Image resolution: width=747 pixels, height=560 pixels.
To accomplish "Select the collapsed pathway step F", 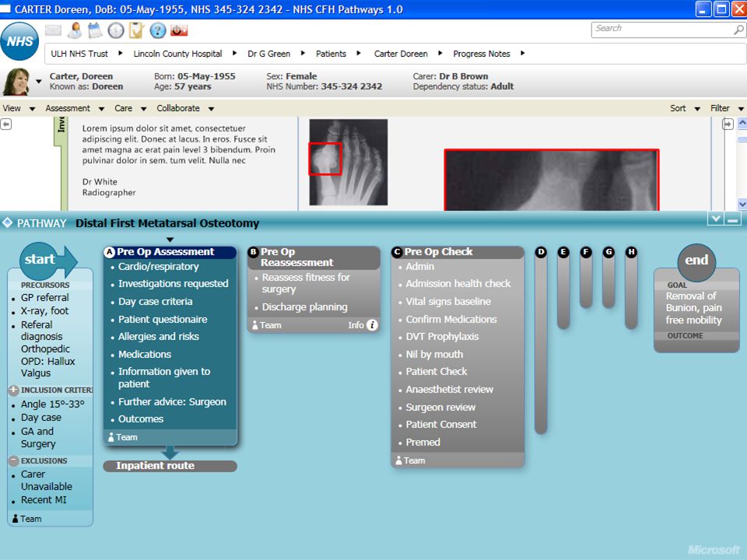I will point(586,277).
